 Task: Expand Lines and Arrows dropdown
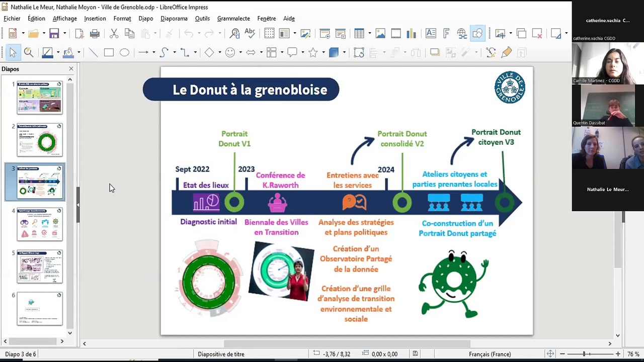pyautogui.click(x=153, y=52)
